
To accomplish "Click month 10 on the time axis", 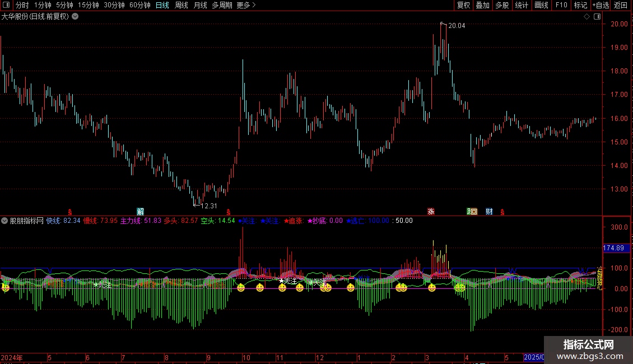I will pos(246,357).
